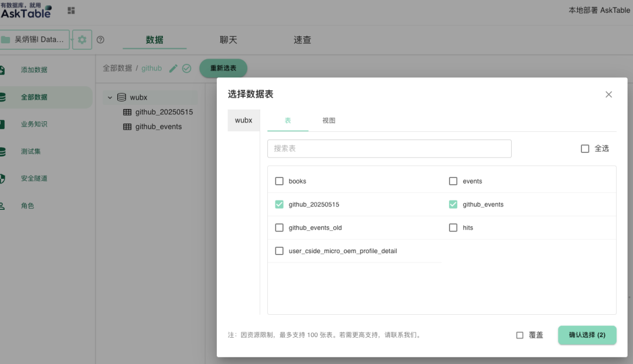633x364 pixels.
Task: Enable the 全选 select-all checkbox
Action: tap(585, 148)
